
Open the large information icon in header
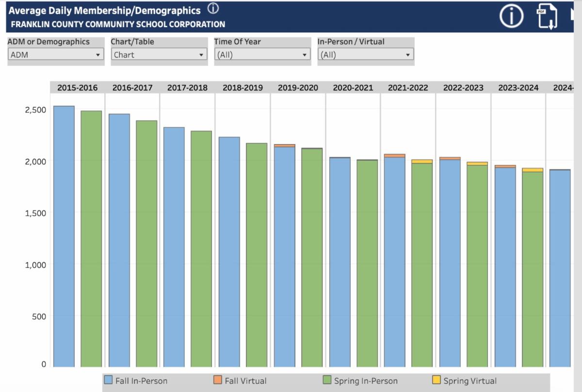click(512, 16)
